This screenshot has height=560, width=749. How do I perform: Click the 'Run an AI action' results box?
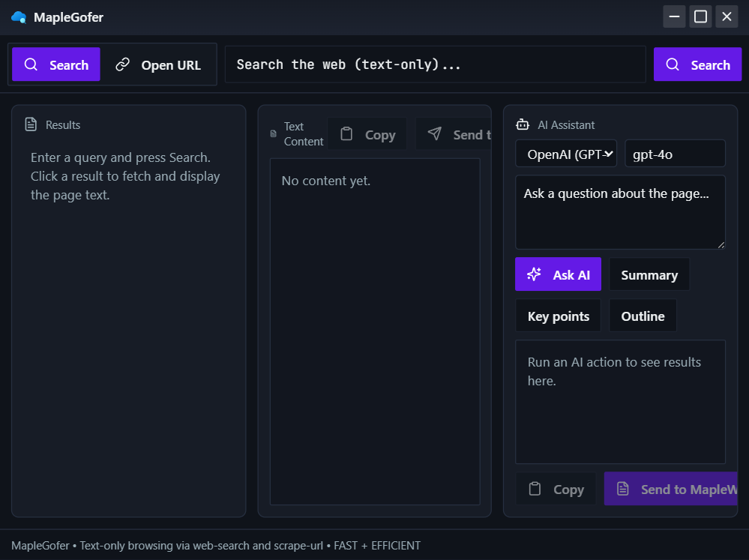620,402
